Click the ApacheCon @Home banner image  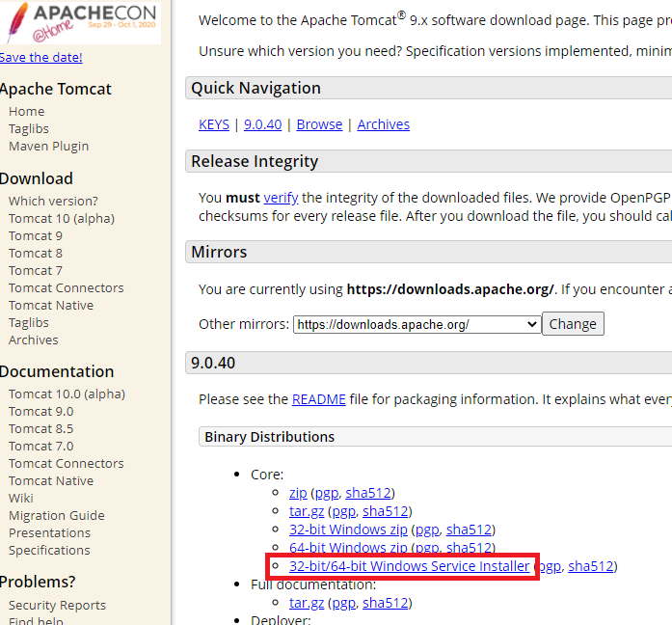81,22
